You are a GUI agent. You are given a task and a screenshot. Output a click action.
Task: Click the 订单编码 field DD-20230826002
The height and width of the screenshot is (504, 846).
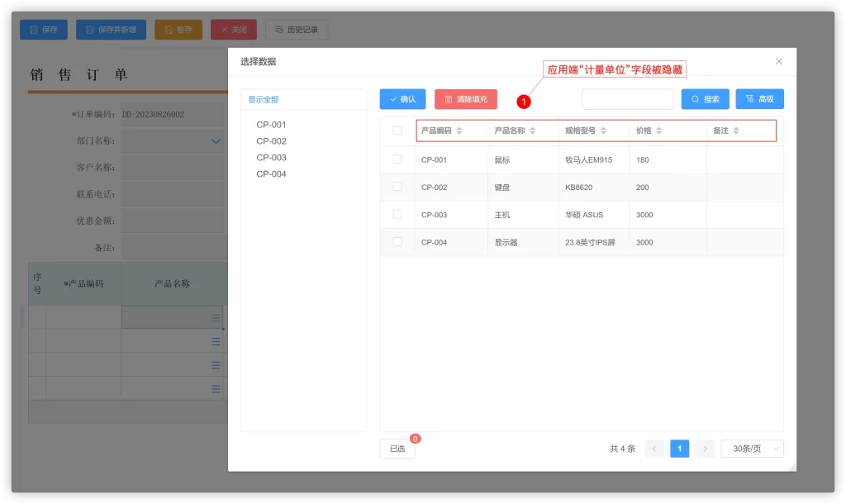tap(172, 114)
